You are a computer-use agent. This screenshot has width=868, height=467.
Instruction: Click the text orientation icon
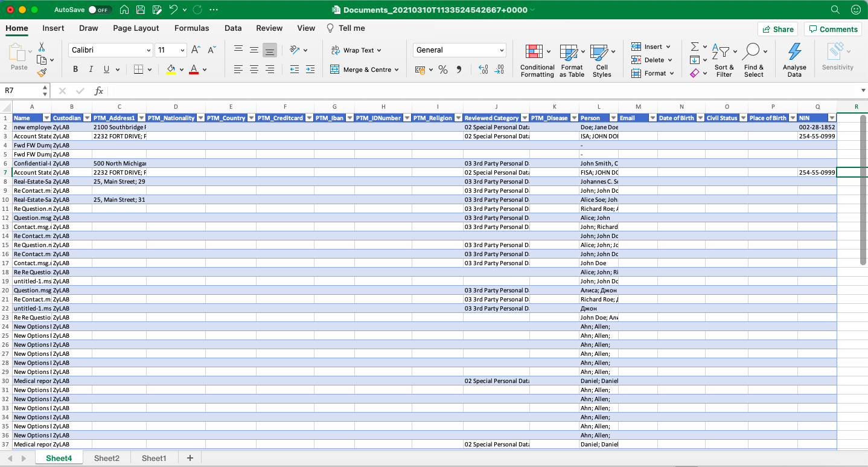click(x=295, y=50)
